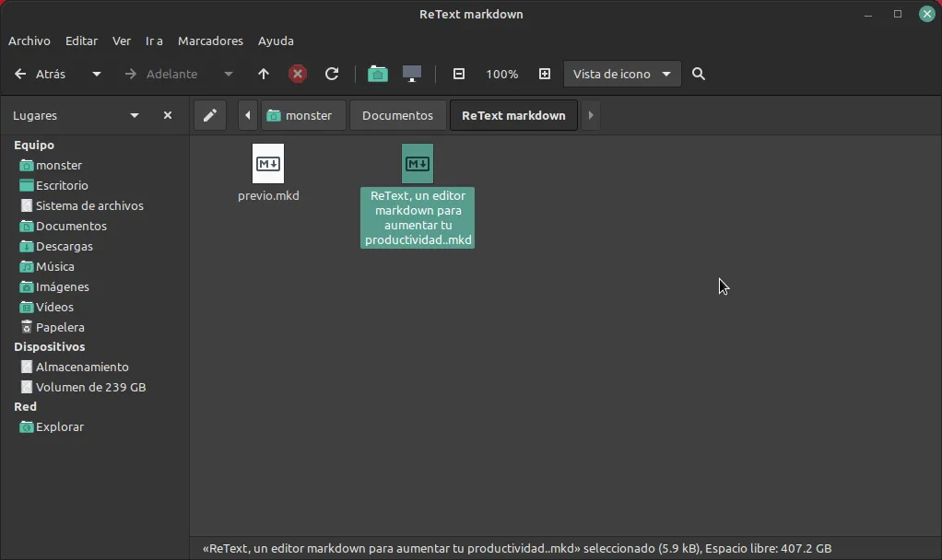This screenshot has width=942, height=560.
Task: Select the previo.mkd file icon
Action: click(268, 163)
